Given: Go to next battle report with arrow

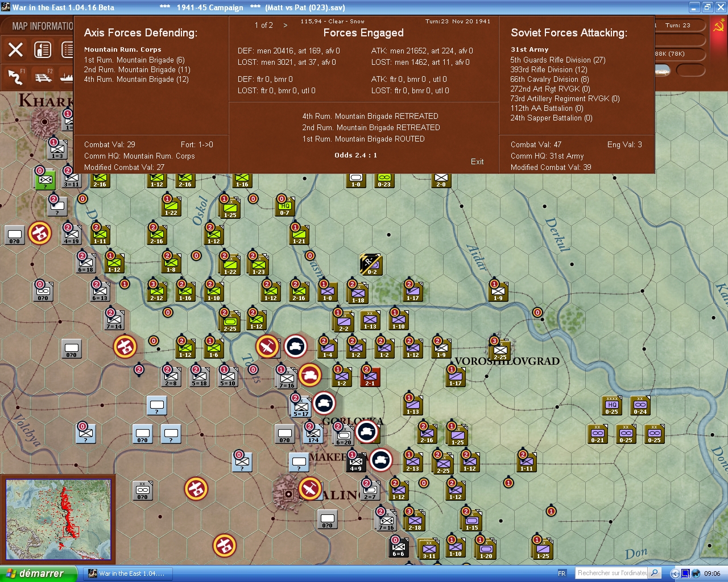Looking at the screenshot, I should [286, 25].
